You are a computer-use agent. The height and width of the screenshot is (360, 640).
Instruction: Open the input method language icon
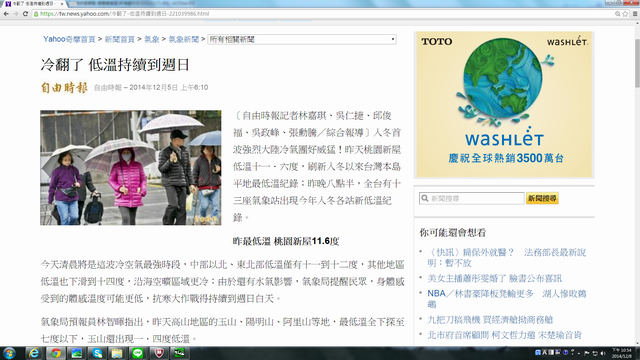point(538,352)
